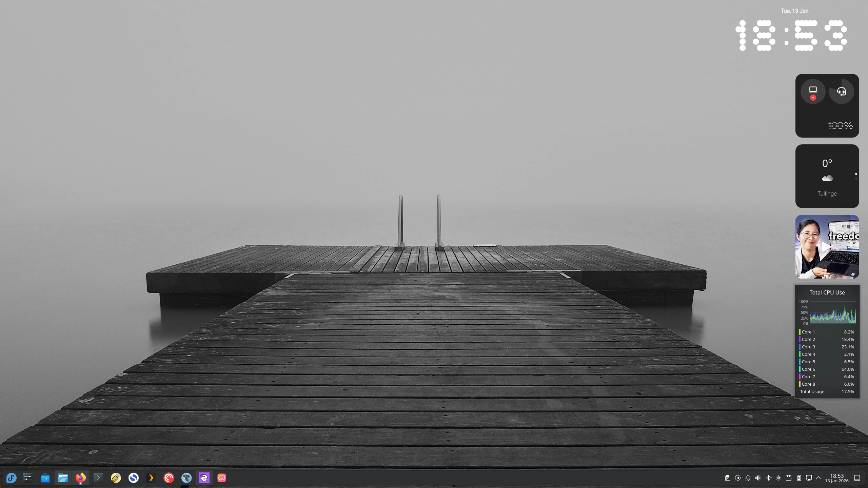This screenshot has width=868, height=488.
Task: Open the elephant Mastodon client icon
Action: point(187,478)
